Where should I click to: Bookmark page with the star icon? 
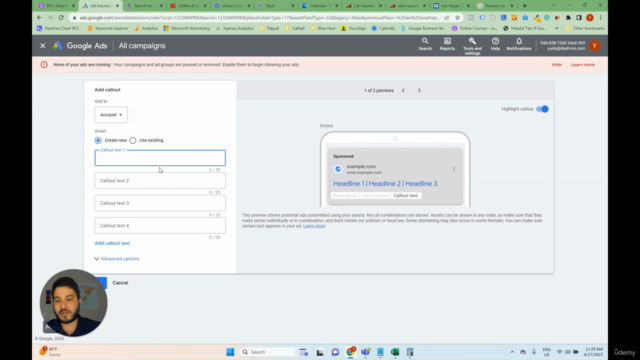pyautogui.click(x=457, y=18)
